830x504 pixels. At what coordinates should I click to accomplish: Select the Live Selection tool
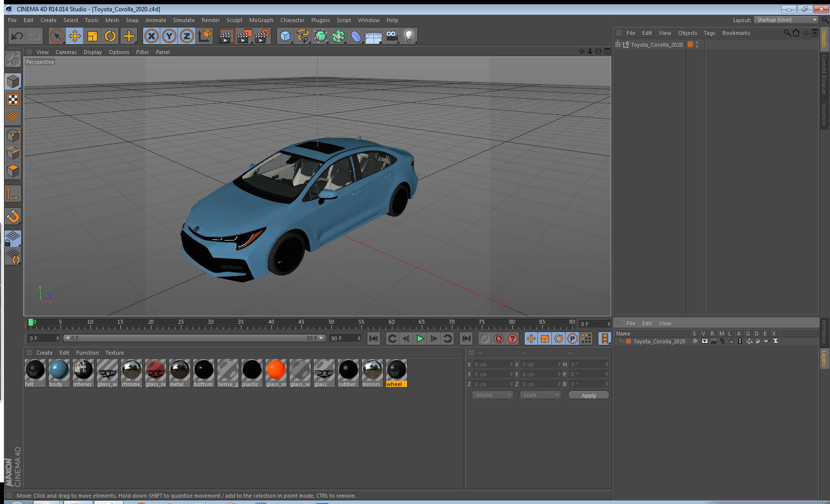point(57,36)
